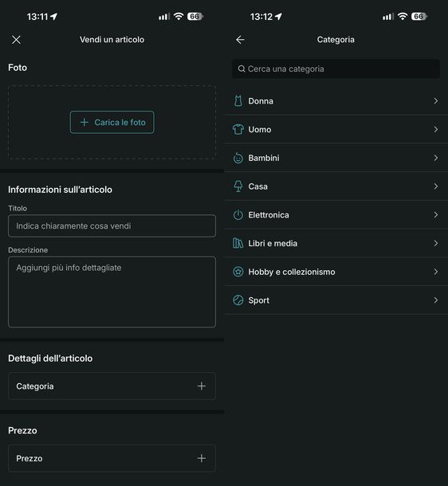This screenshot has width=448, height=486.
Task: Expand Libri e media chevron
Action: tap(436, 244)
